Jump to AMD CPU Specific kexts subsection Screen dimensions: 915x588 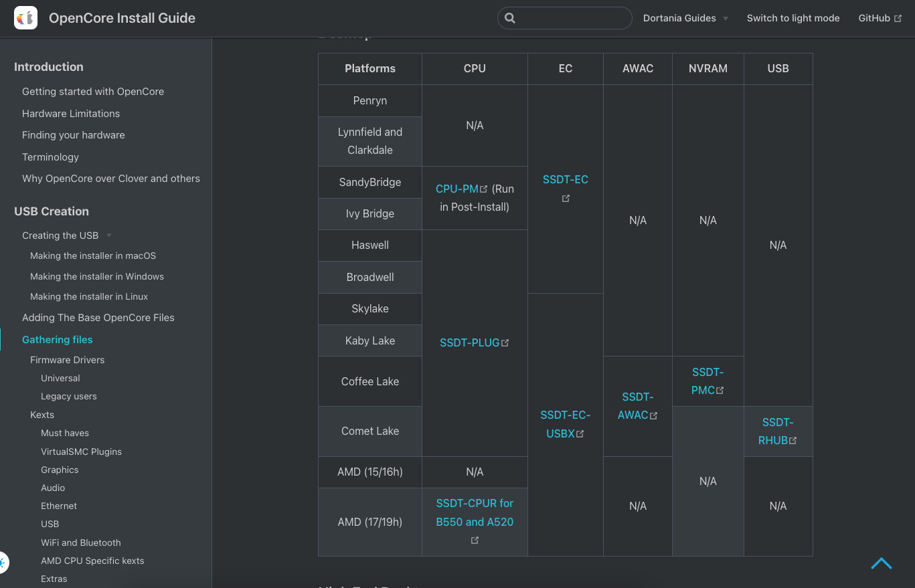point(92,561)
